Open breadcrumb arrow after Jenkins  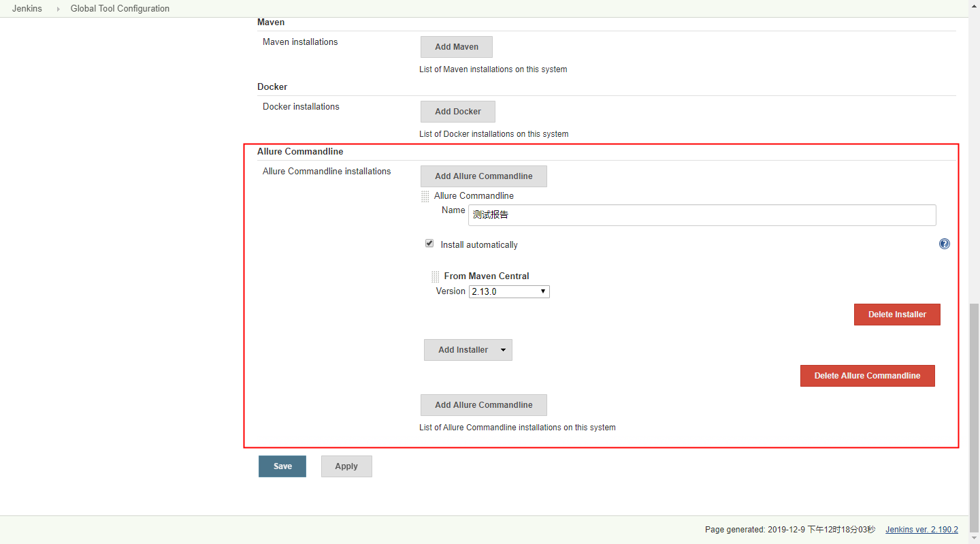pos(58,9)
